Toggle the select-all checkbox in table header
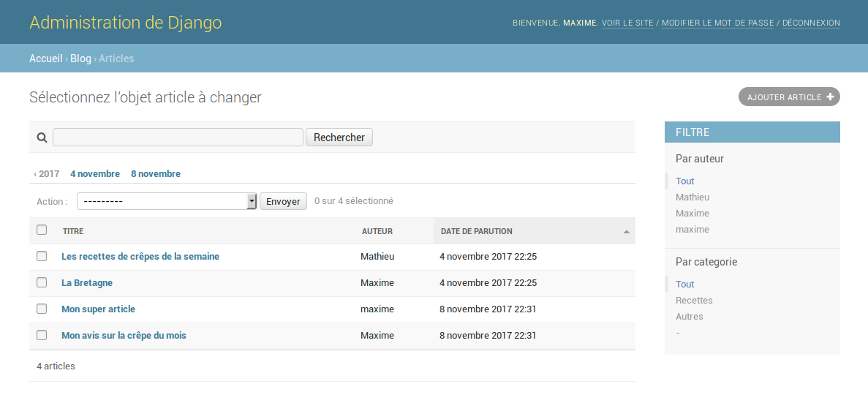 pos(42,230)
